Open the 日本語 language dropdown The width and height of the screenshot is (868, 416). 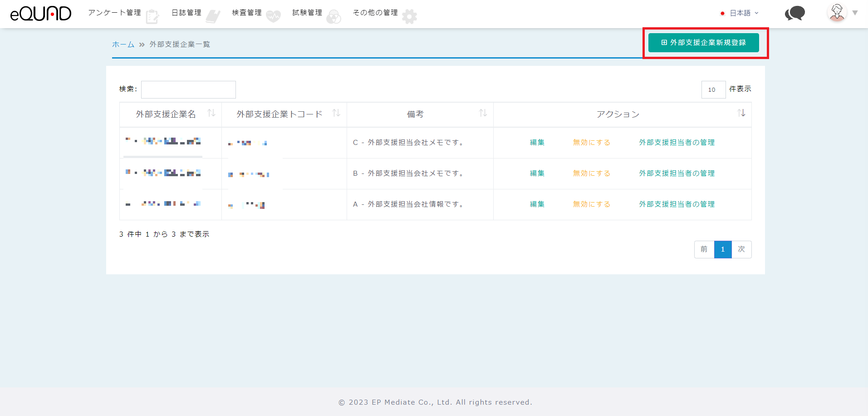[740, 13]
